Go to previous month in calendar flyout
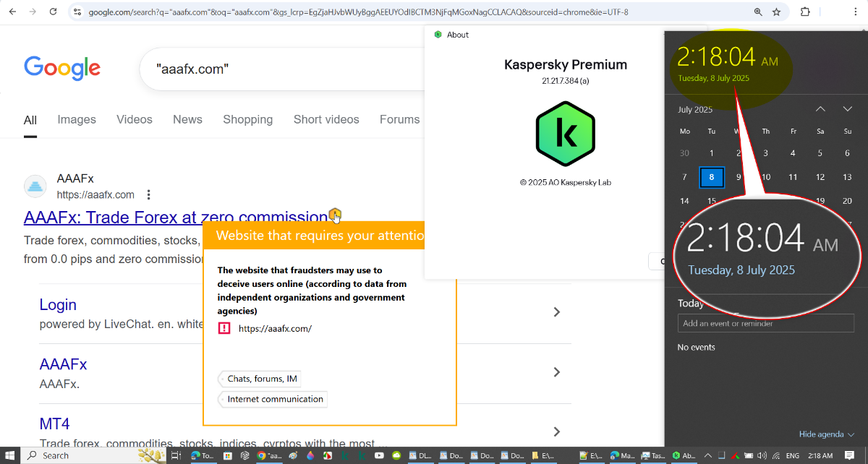868x464 pixels. (820, 109)
